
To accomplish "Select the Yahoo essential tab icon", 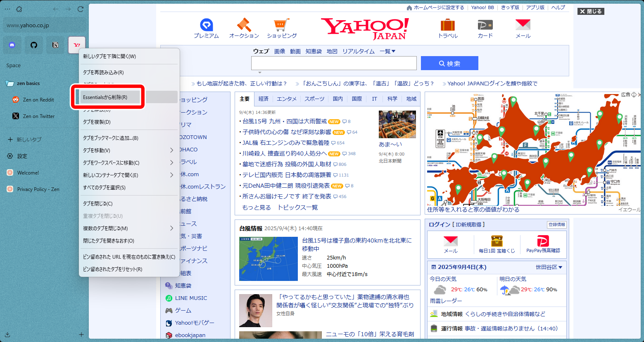I will [x=77, y=45].
